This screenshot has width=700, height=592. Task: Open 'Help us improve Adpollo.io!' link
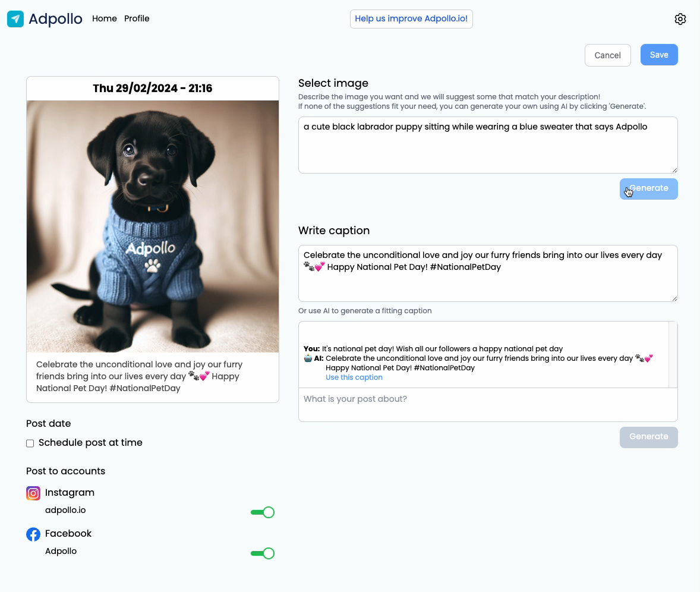point(411,18)
